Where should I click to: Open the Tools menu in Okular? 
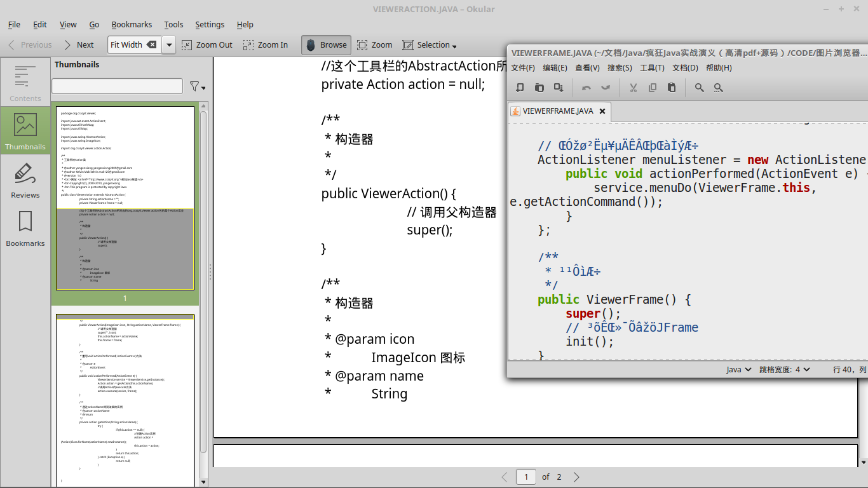tap(173, 24)
